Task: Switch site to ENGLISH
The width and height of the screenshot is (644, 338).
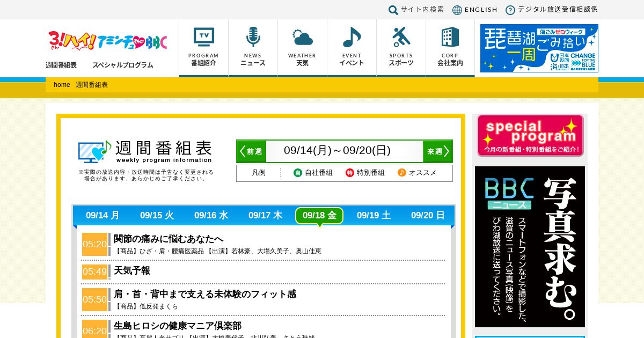Action: pyautogui.click(x=481, y=10)
